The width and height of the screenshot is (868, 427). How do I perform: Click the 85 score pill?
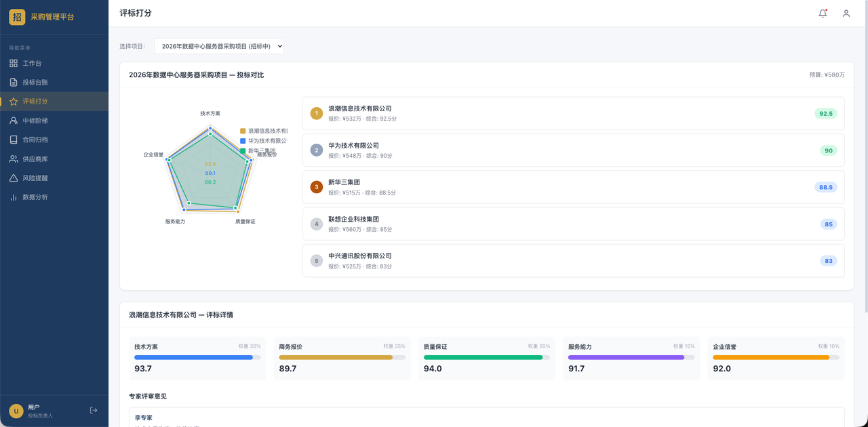(829, 224)
